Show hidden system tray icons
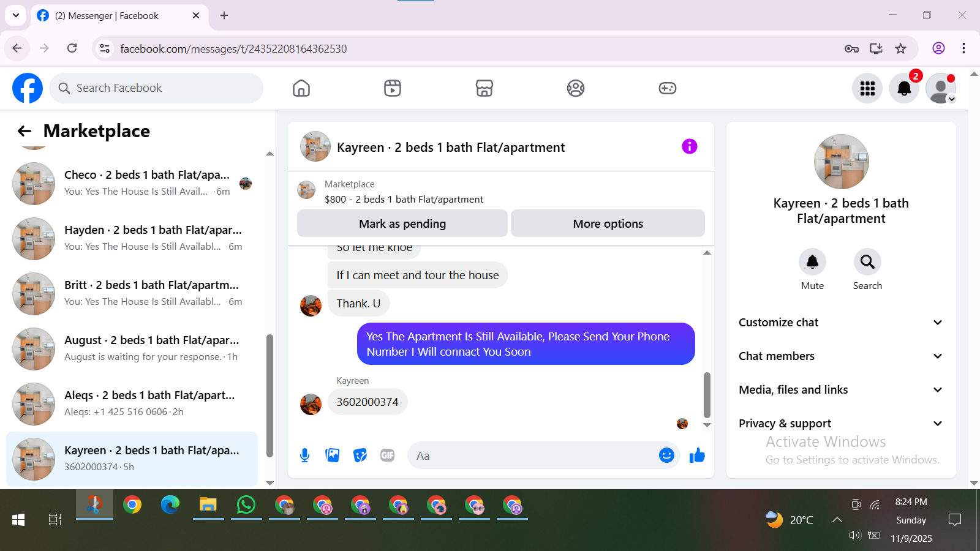The height and width of the screenshot is (551, 980). click(837, 520)
